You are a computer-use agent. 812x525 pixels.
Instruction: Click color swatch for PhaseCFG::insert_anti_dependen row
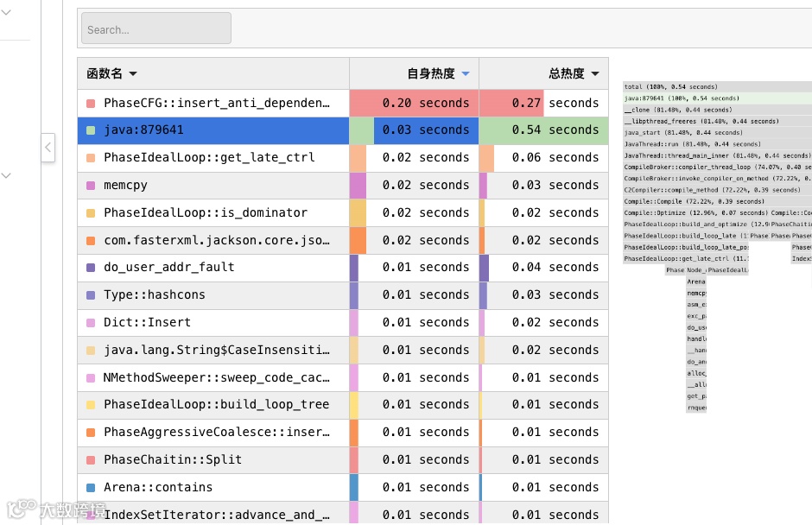91,104
